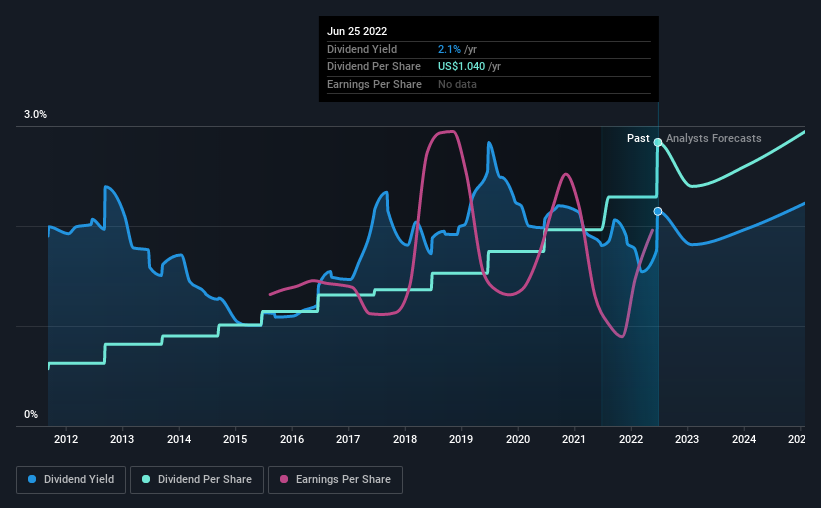
Task: Click the '2.1%' dividend yield value
Action: coord(449,49)
